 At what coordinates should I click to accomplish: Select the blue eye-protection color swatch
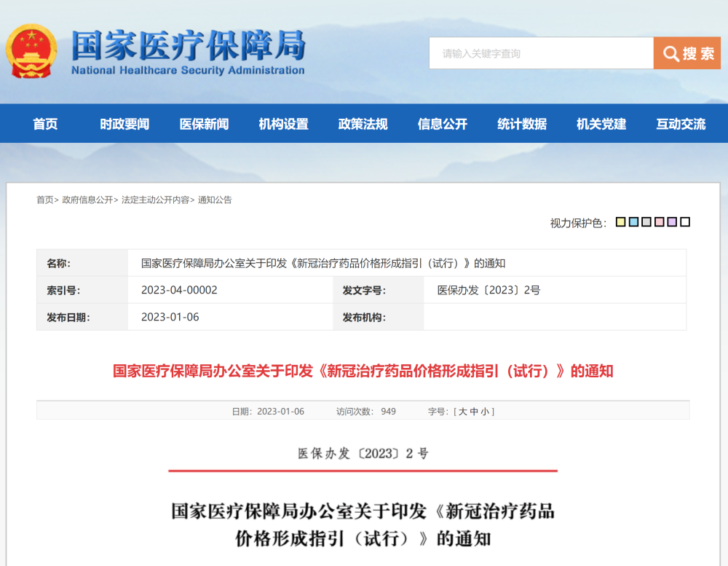(633, 222)
